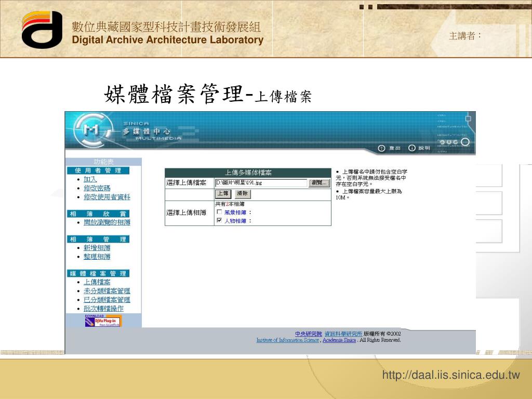Click the 風景相簿 album link
This screenshot has width=532, height=399.
point(235,212)
